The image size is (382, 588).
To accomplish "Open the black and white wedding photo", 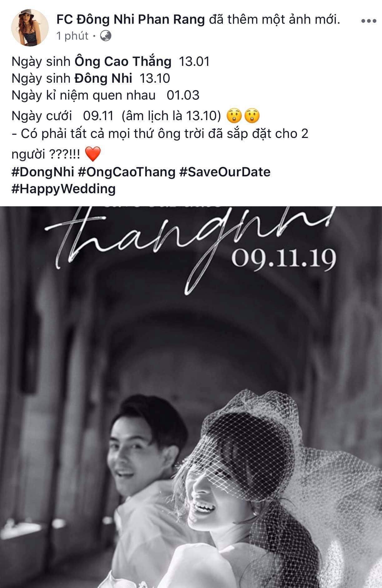I will 191,397.
